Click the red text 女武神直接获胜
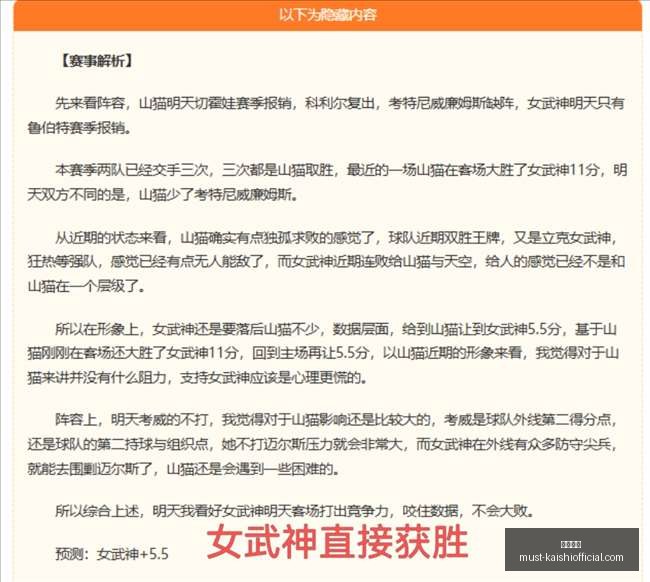The height and width of the screenshot is (582, 650). [337, 542]
